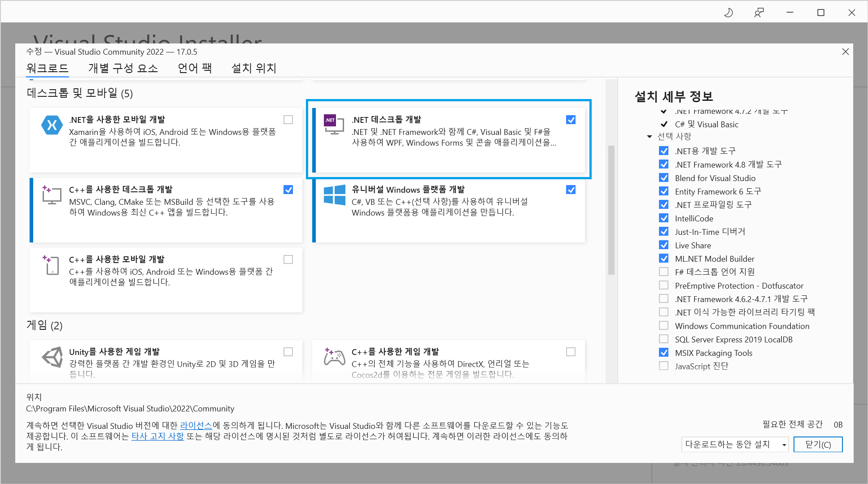
Task: Click the 닫기(C) button
Action: (x=818, y=444)
